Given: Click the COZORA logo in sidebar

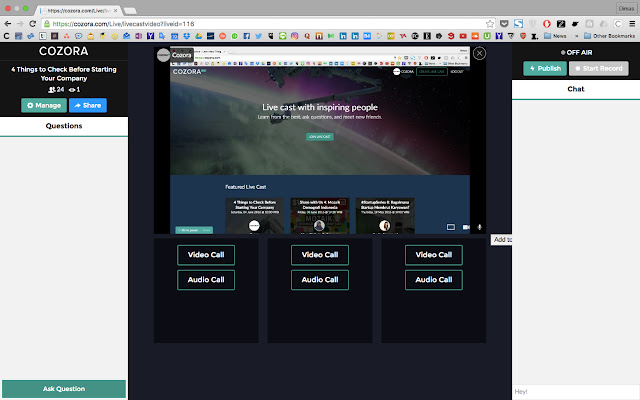Looking at the screenshot, I should (x=64, y=51).
